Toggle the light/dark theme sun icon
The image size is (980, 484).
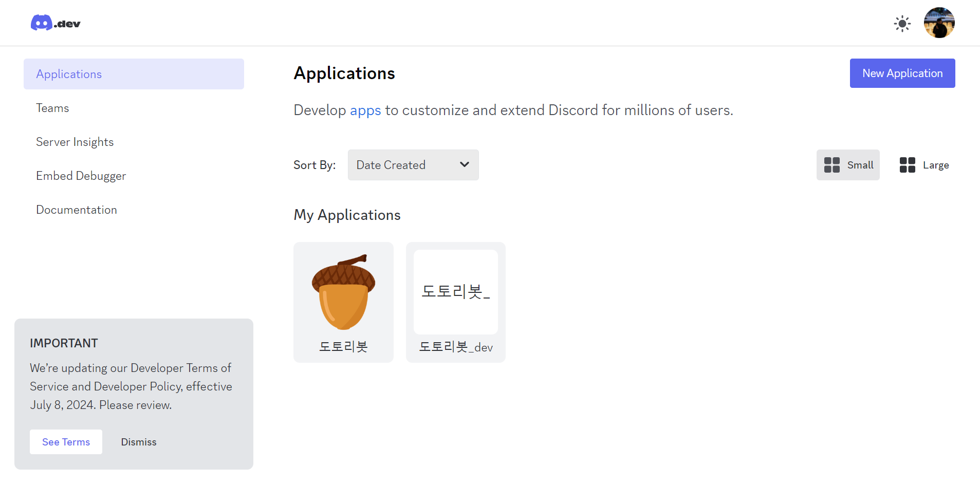coord(902,24)
